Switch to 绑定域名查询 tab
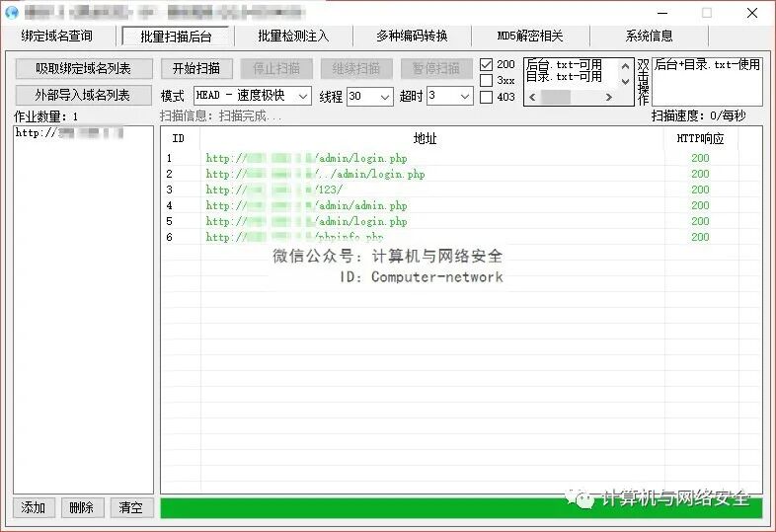Screen dimensions: 776x532 (x=57, y=36)
